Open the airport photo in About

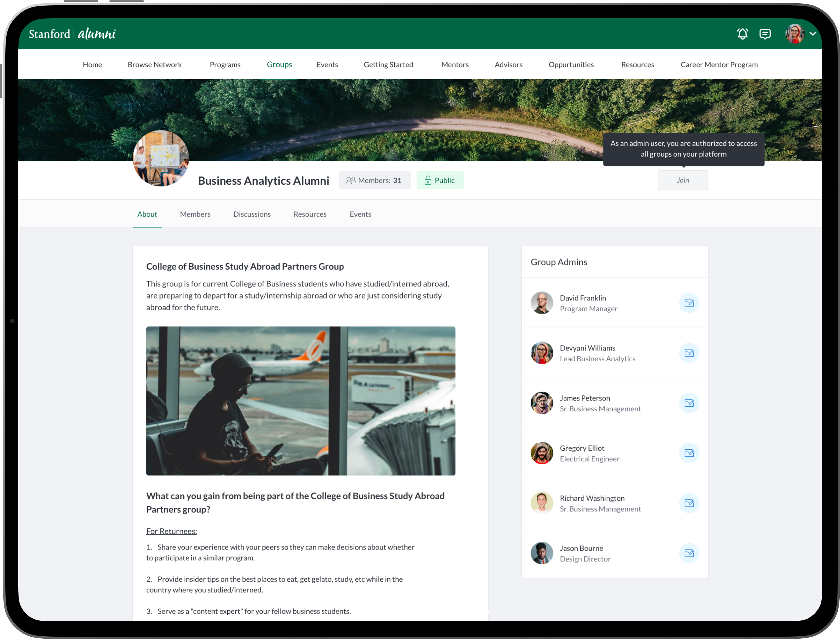coord(301,400)
